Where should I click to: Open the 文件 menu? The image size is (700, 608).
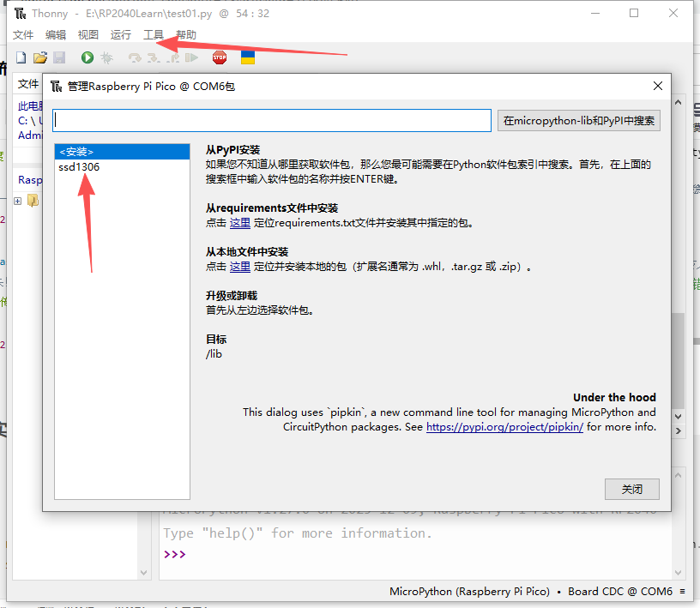pyautogui.click(x=23, y=35)
